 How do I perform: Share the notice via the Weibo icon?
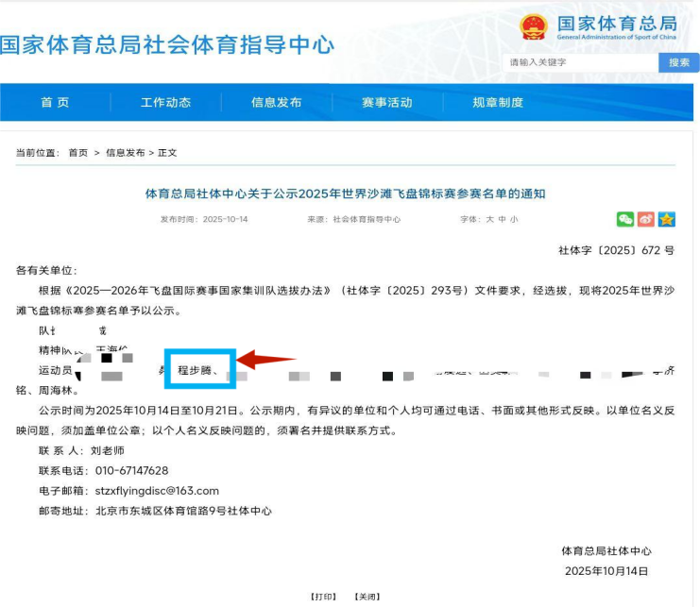(x=645, y=219)
